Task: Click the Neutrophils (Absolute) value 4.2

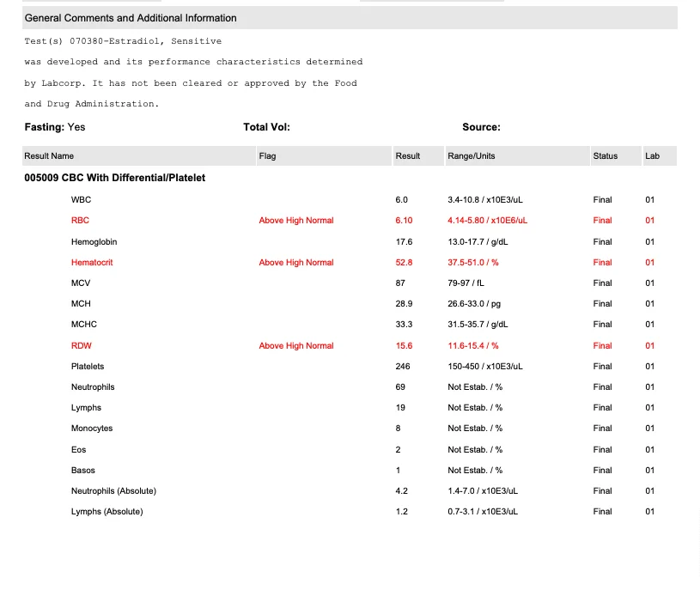Action: pos(402,490)
